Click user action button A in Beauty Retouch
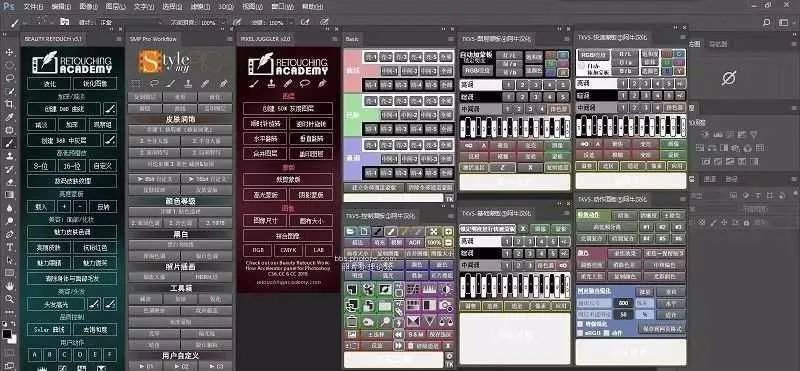 pos(35,354)
